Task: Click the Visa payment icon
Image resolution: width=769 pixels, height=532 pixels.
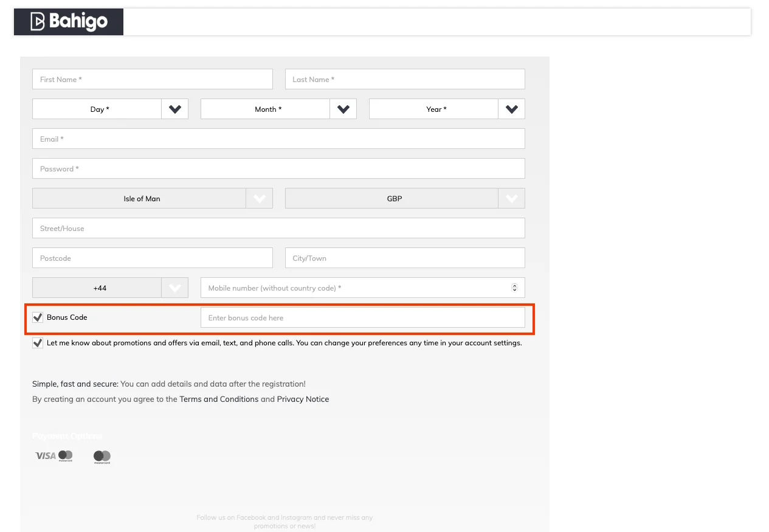Action: [x=46, y=456]
